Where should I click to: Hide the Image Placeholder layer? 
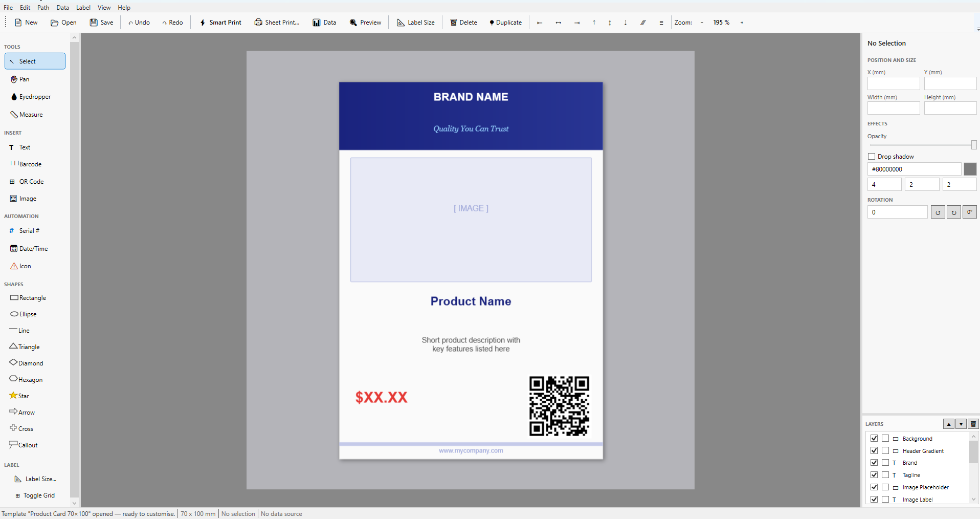click(x=874, y=487)
